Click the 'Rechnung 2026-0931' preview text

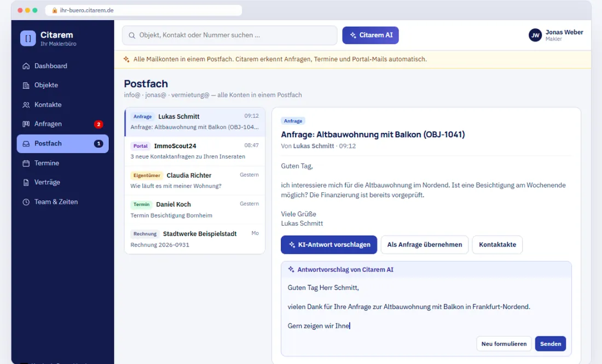point(160,245)
